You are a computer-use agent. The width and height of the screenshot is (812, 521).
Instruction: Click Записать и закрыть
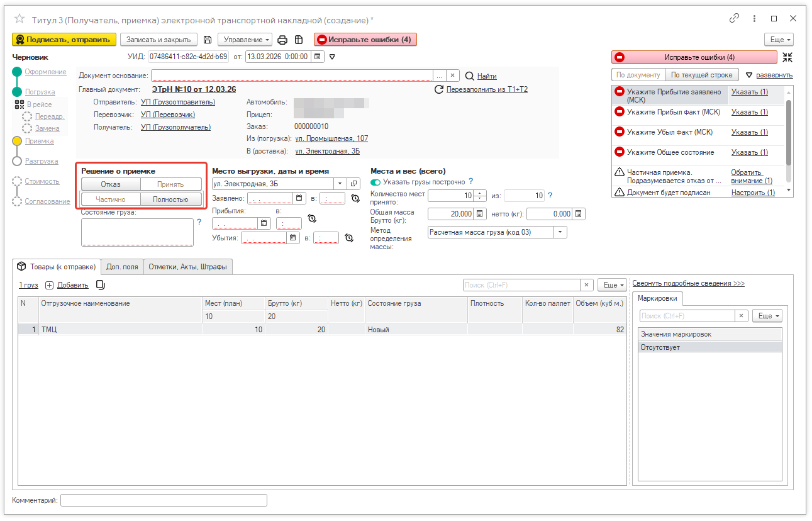point(159,40)
